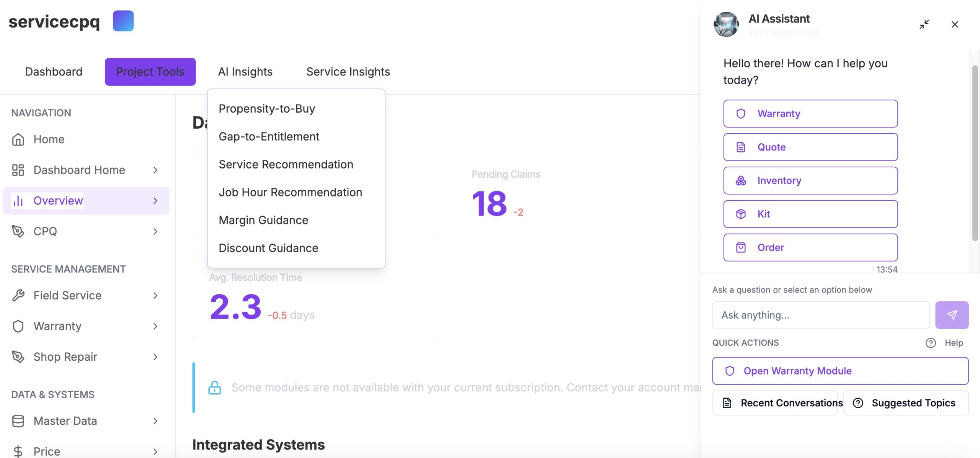Click the Quote chat option button
980x458 pixels.
[x=810, y=147]
